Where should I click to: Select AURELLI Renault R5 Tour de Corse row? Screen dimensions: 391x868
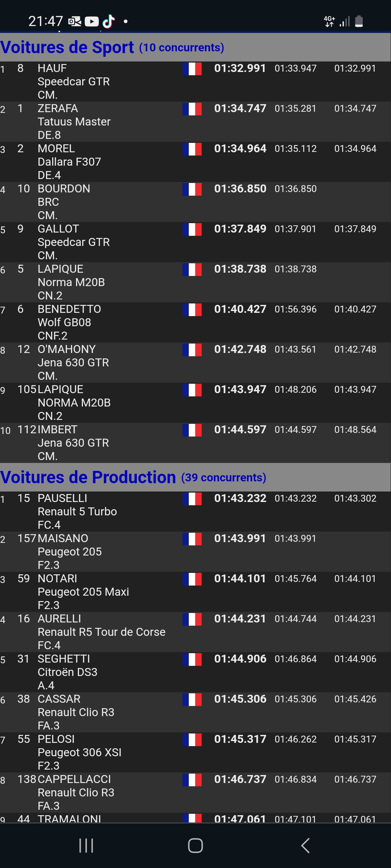coord(195,632)
